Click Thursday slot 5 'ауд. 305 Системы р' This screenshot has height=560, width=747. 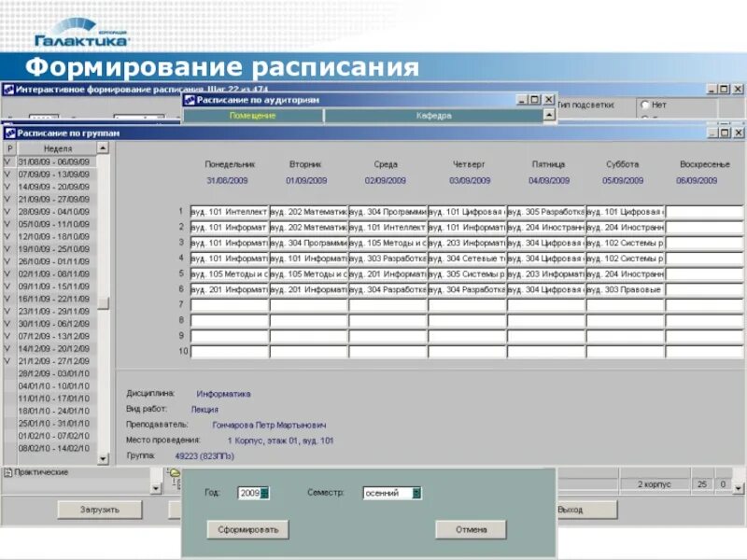click(x=467, y=273)
